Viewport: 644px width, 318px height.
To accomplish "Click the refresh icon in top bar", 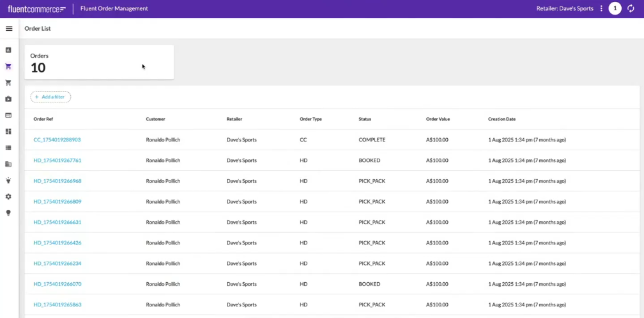I will click(631, 9).
